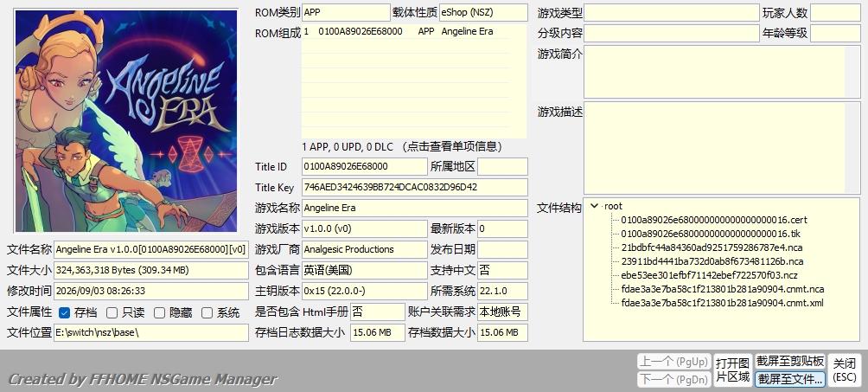Select the .tik file in the tree
Viewport: 868px width, 392px height.
pos(711,234)
